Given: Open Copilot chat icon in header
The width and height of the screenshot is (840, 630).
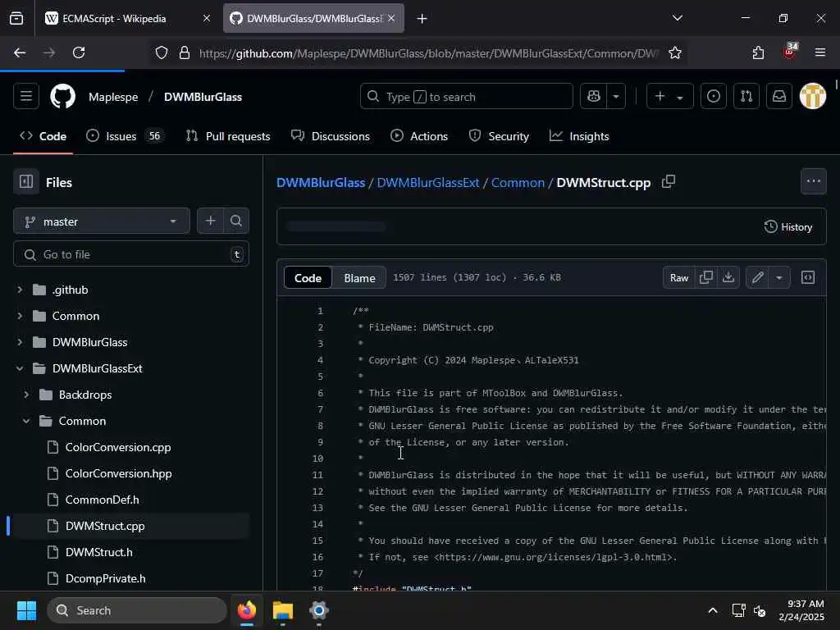Looking at the screenshot, I should 594,97.
